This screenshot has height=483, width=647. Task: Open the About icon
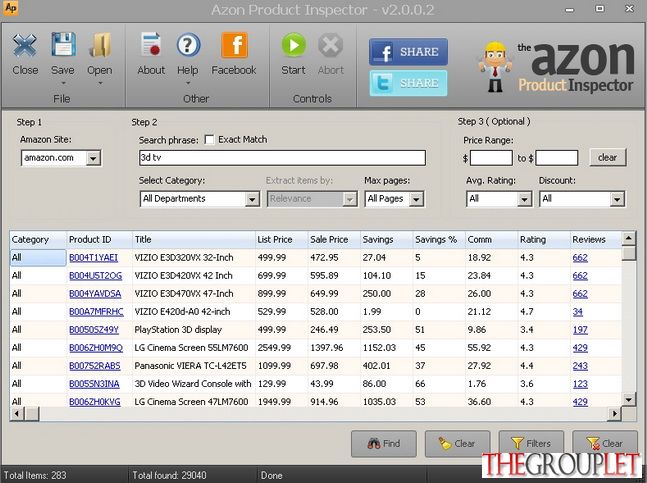pos(151,44)
